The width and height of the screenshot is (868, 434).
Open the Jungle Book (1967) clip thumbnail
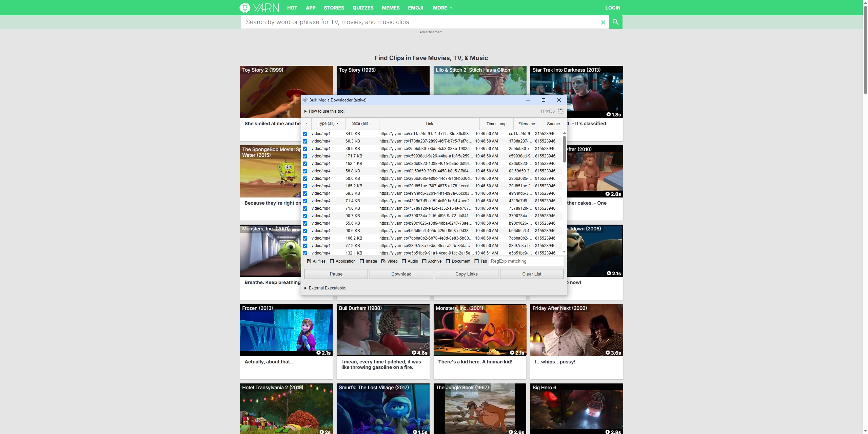tap(480, 409)
